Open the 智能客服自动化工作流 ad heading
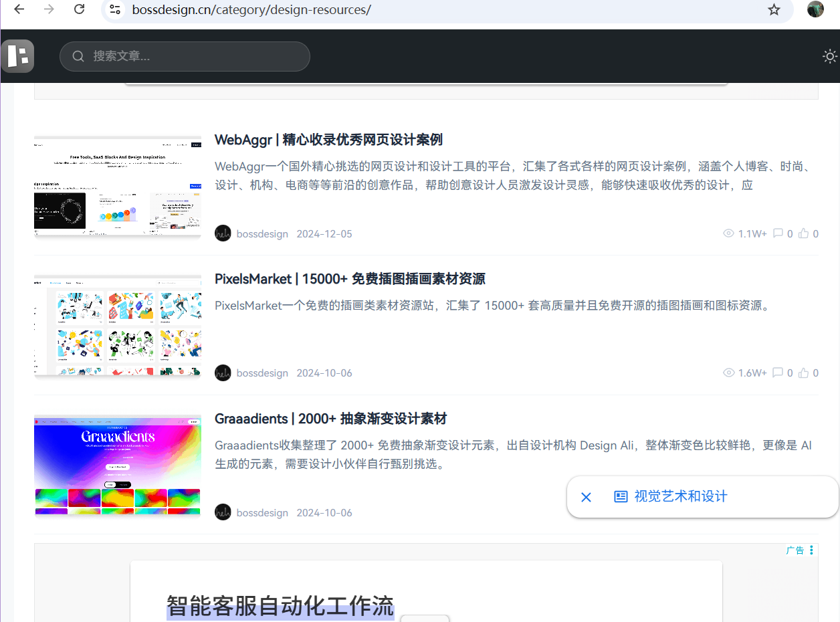This screenshot has width=840, height=622. click(x=280, y=606)
